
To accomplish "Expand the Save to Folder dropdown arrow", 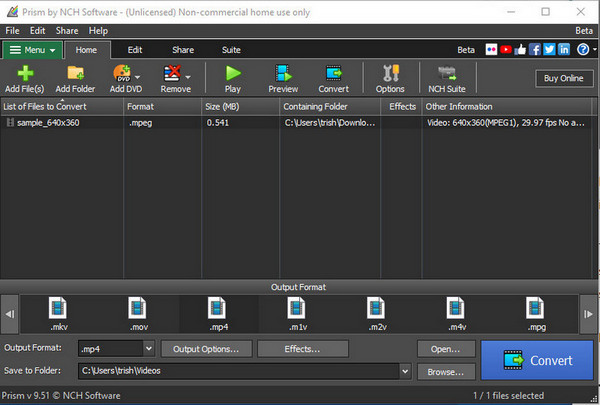I will 405,371.
